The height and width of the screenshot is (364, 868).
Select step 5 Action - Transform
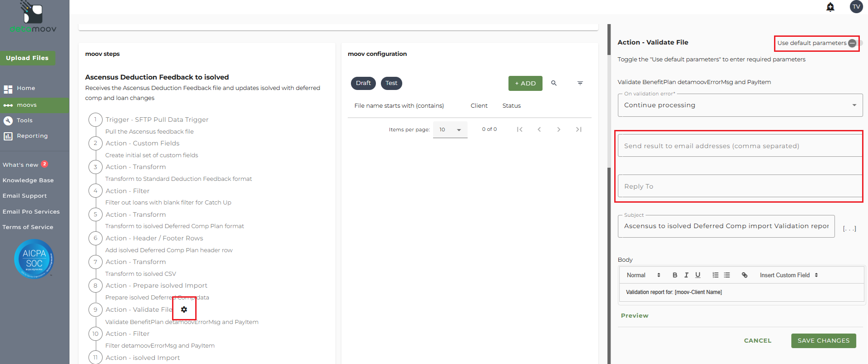point(135,214)
